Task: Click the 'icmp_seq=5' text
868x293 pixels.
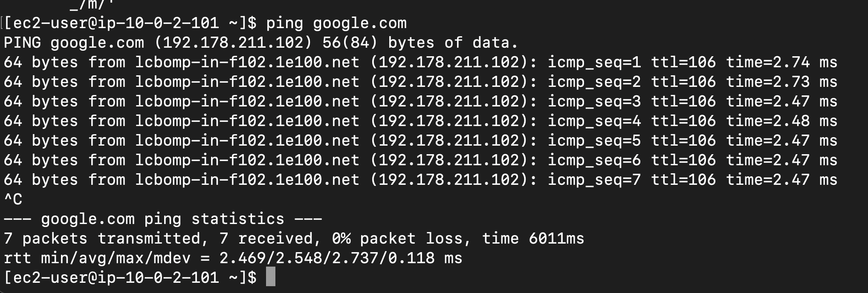Action: 594,141
